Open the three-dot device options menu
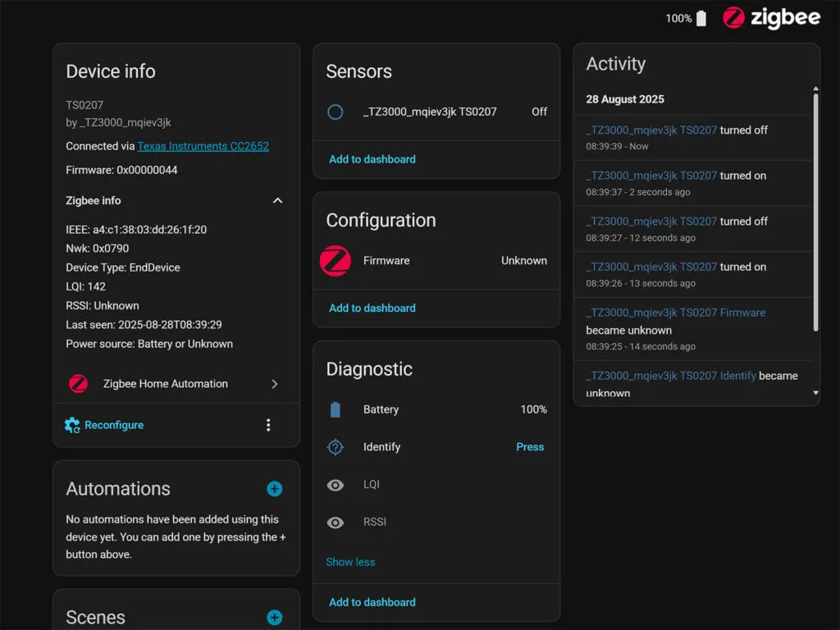Image resolution: width=840 pixels, height=630 pixels. tap(268, 425)
